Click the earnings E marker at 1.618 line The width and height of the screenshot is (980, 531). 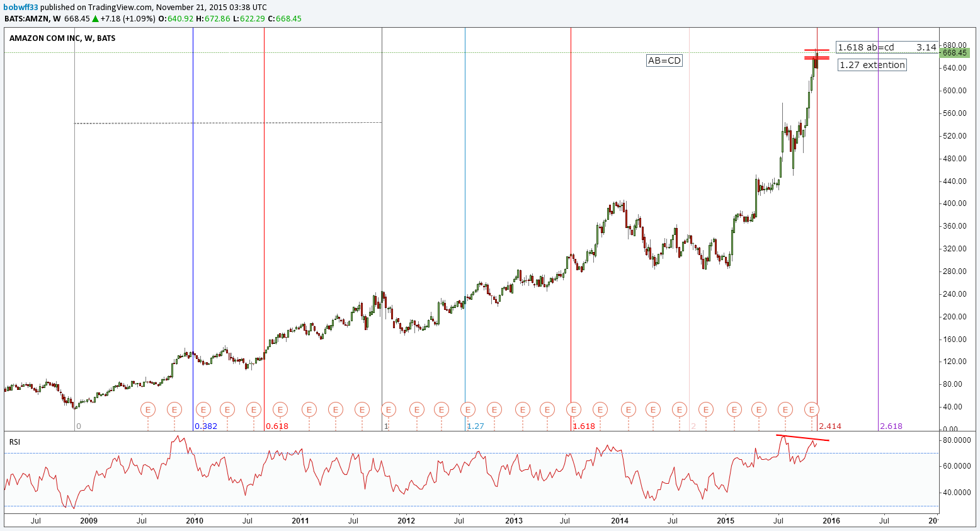[x=574, y=409]
